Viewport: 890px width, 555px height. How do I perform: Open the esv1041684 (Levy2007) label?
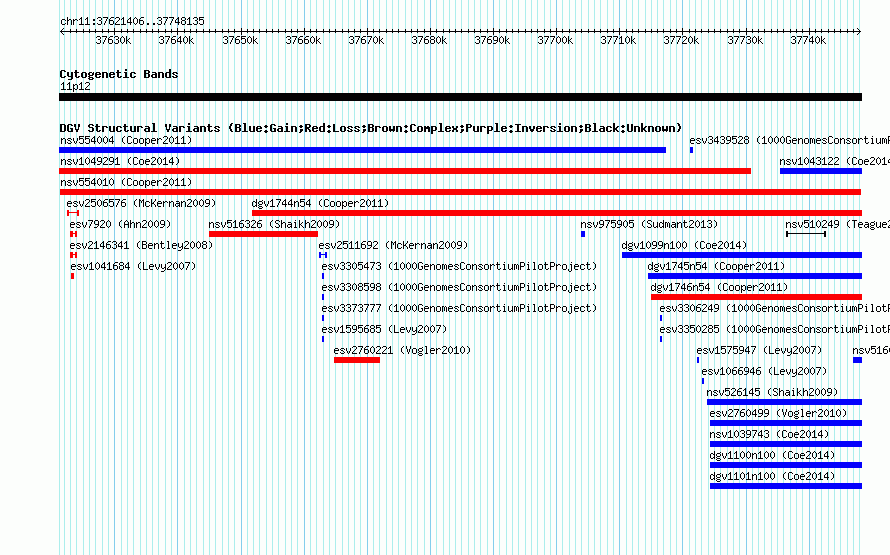(x=133, y=266)
